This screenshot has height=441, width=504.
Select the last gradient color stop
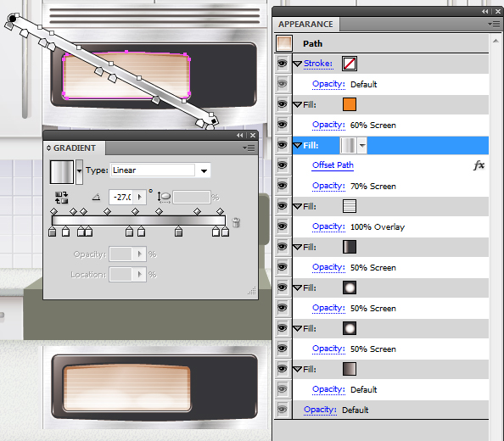(x=226, y=232)
